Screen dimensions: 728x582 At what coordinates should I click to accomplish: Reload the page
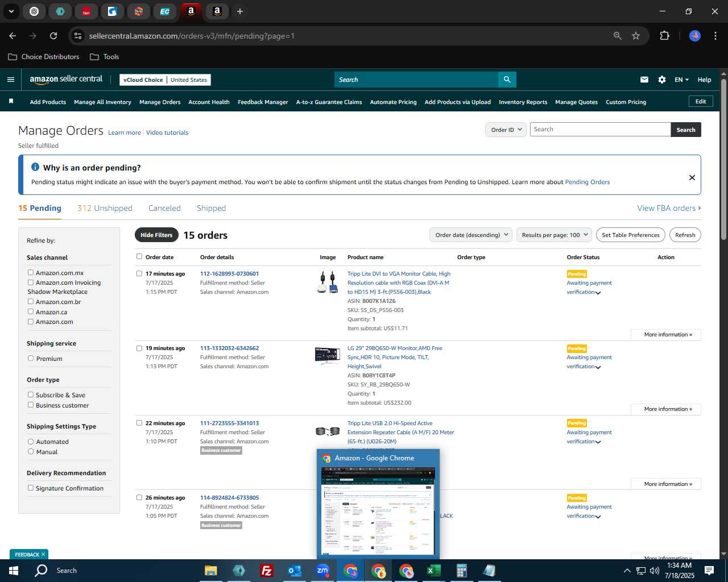53,36
